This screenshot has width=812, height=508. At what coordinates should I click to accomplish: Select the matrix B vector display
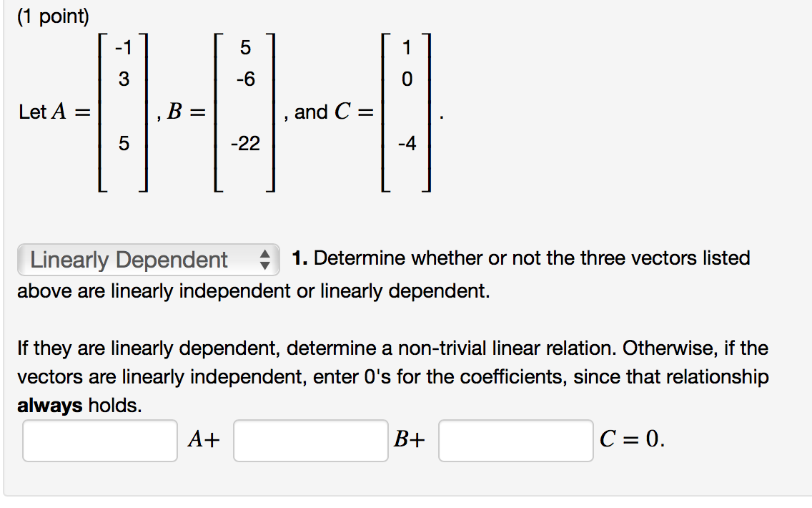pos(244,111)
